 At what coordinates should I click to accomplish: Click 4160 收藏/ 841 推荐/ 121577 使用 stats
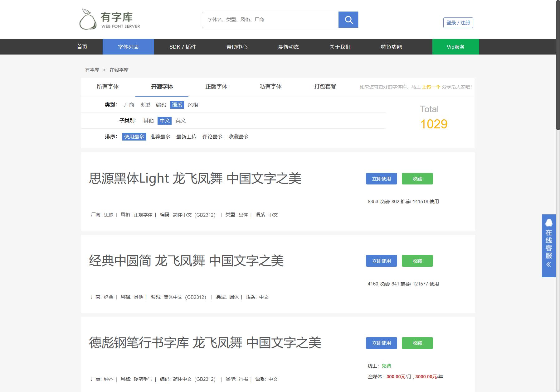(403, 284)
